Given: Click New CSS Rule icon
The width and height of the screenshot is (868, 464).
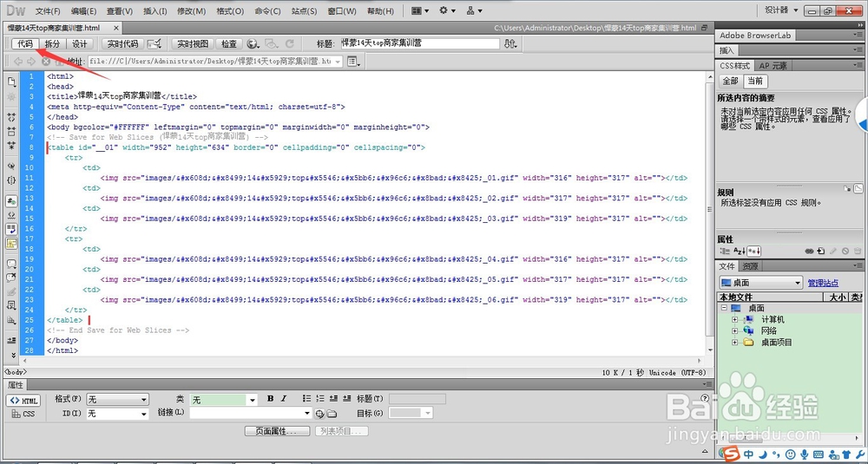Looking at the screenshot, I should (x=820, y=251).
